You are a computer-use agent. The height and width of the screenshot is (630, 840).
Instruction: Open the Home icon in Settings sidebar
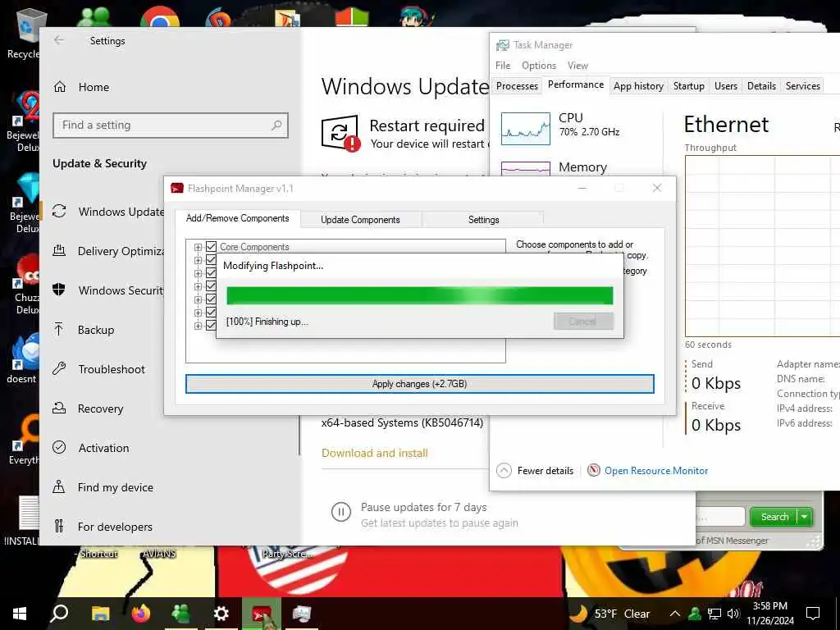tap(60, 87)
